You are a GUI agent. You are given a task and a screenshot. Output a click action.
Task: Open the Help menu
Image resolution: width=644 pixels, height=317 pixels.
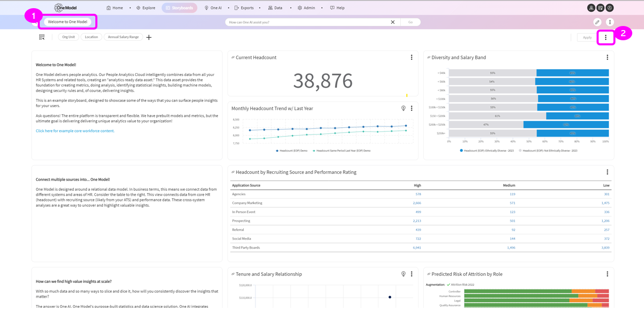pos(338,8)
